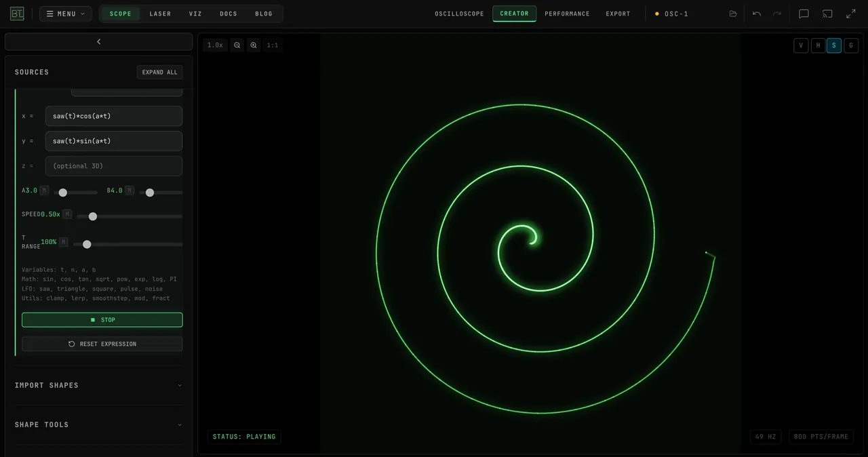This screenshot has width=868, height=457.
Task: Click the x expression input field
Action: [x=114, y=116]
